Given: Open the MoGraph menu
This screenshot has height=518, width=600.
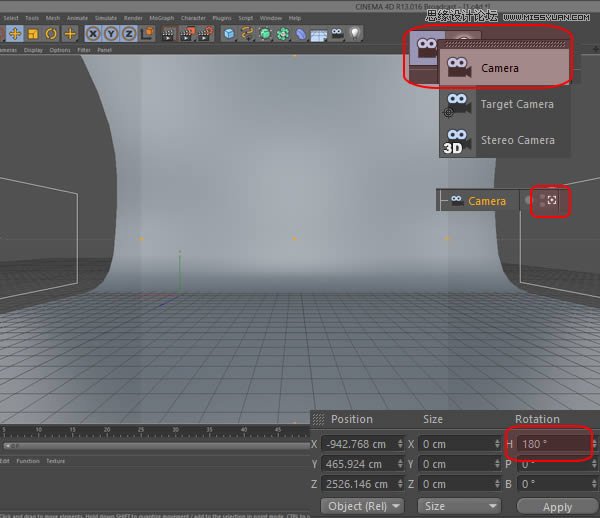Looking at the screenshot, I should click(x=160, y=18).
